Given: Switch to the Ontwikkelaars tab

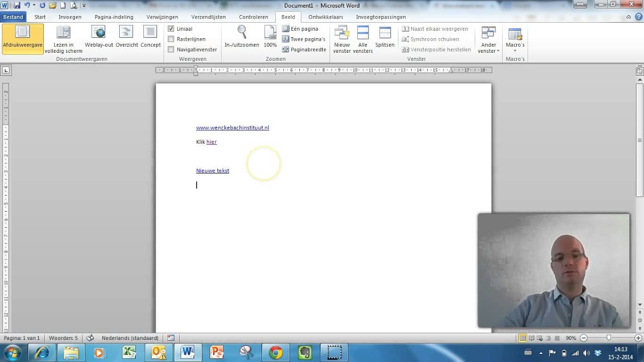Looking at the screenshot, I should click(326, 17).
